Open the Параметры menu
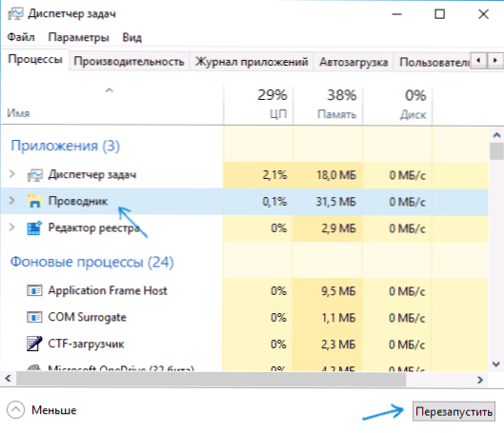The image size is (504, 433). 78,37
